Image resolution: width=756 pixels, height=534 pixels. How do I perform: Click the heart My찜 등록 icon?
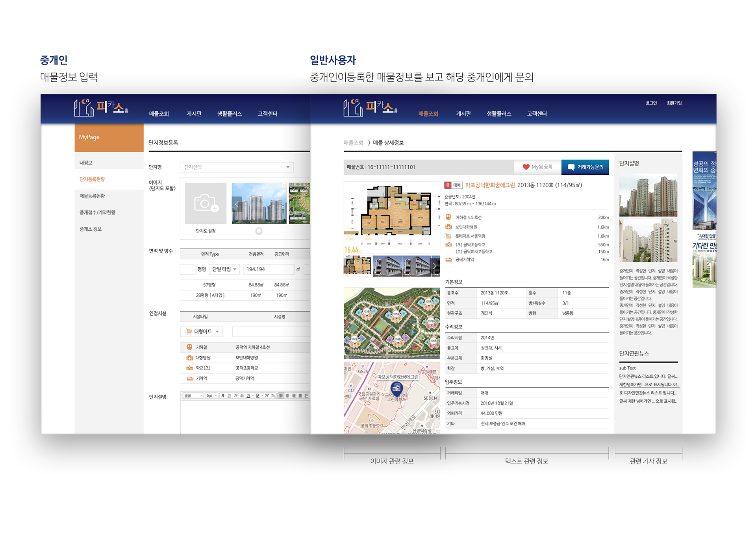coord(526,167)
